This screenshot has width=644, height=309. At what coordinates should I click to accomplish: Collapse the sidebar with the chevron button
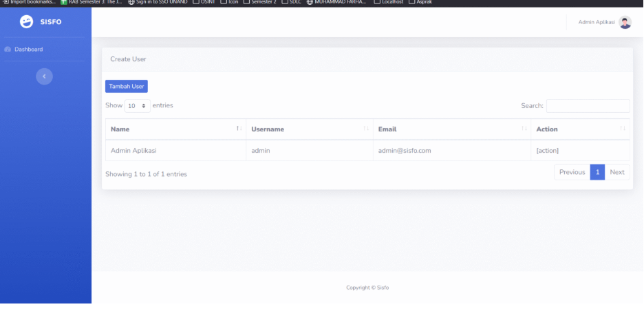(x=45, y=76)
